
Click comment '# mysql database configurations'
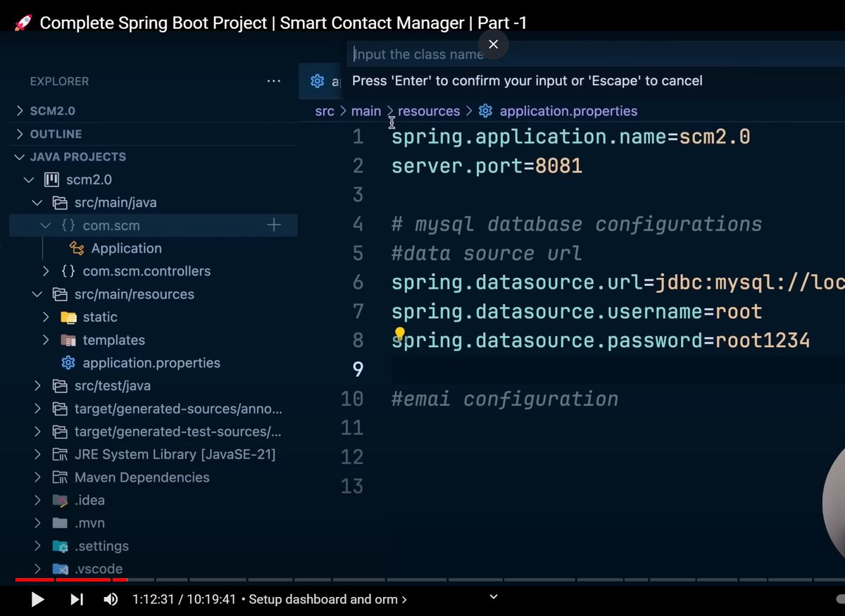(x=577, y=225)
